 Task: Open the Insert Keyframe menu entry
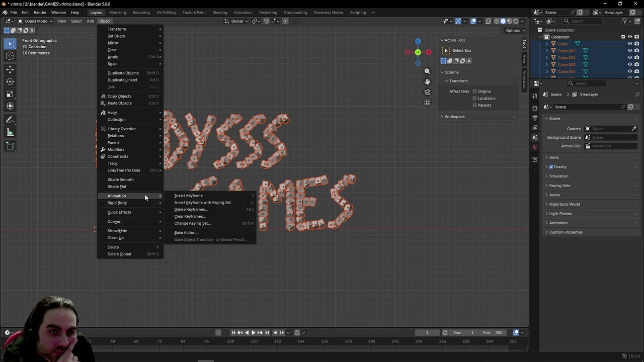[x=210, y=196]
